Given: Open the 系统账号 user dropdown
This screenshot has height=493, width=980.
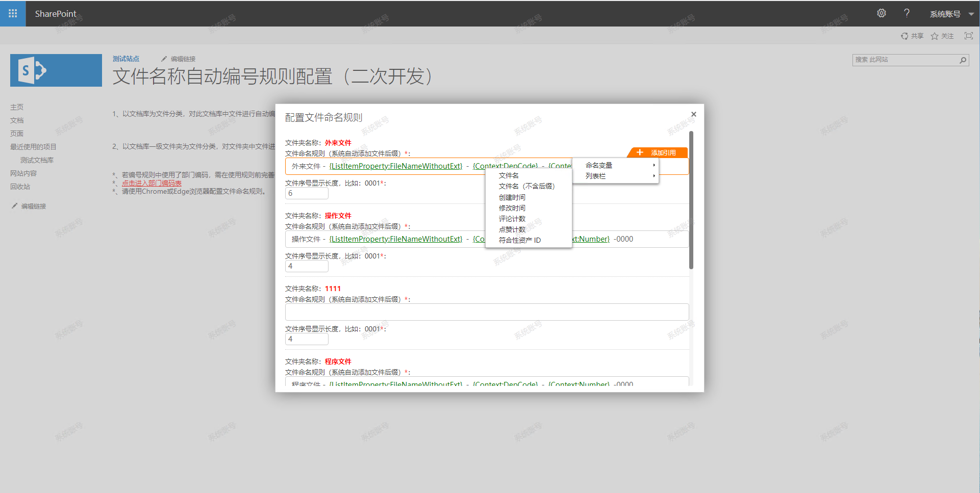Looking at the screenshot, I should click(x=951, y=14).
